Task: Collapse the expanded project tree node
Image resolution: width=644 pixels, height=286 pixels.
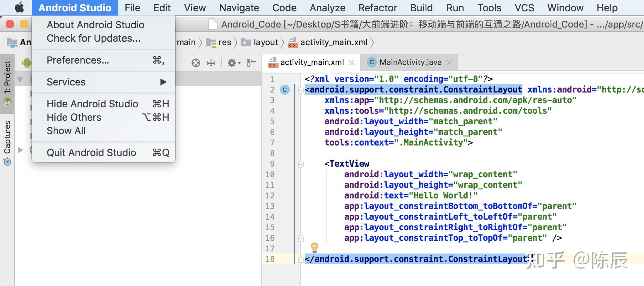Action: coord(21,79)
